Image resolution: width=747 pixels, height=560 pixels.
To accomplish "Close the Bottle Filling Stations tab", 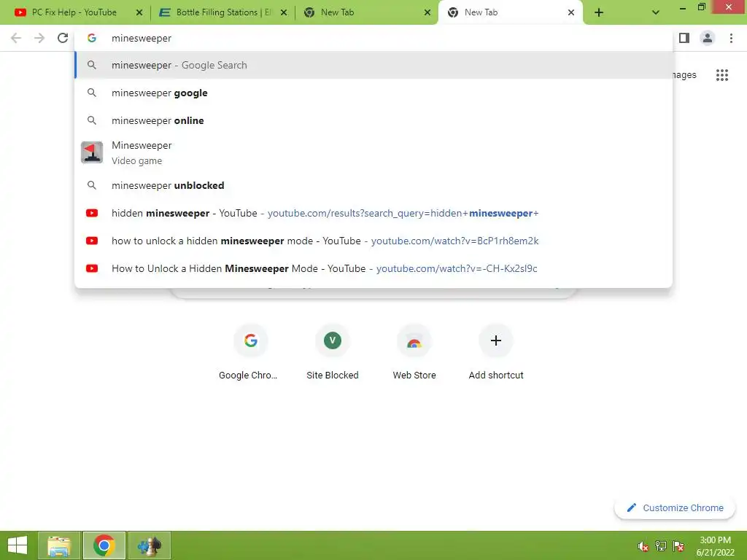I will click(x=284, y=13).
